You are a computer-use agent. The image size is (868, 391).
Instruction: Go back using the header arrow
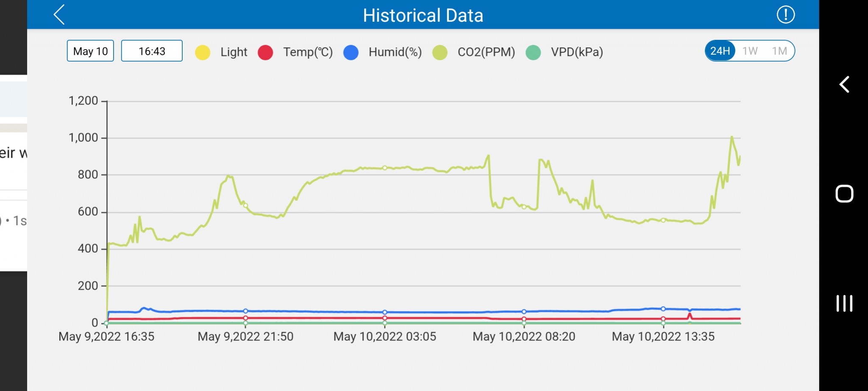click(x=59, y=15)
